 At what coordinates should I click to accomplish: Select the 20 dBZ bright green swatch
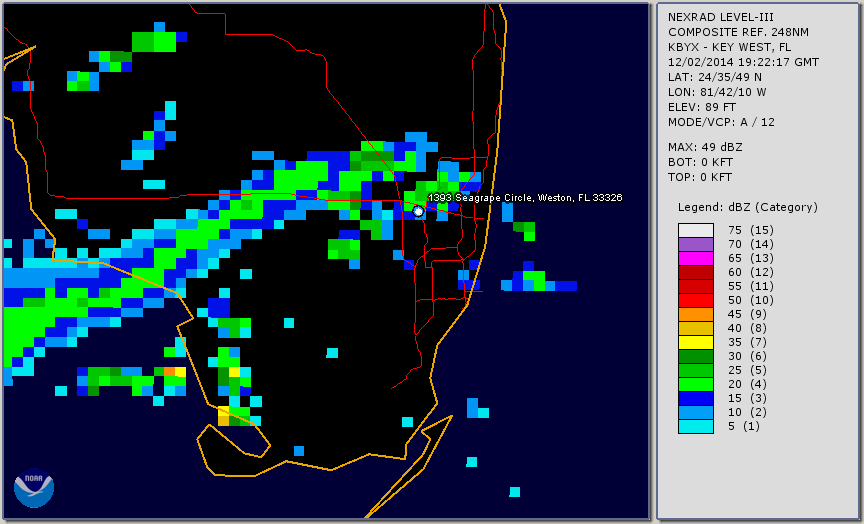tap(695, 385)
